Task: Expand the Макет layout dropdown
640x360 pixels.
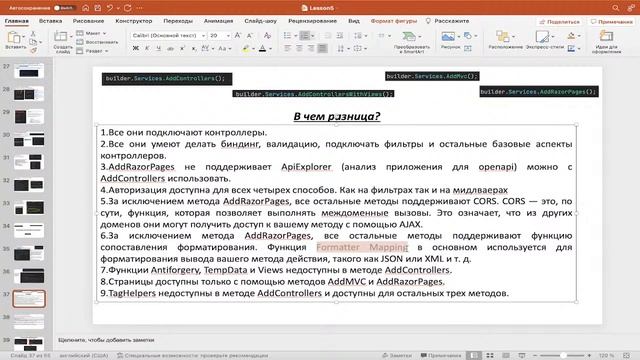Action: 92,33
